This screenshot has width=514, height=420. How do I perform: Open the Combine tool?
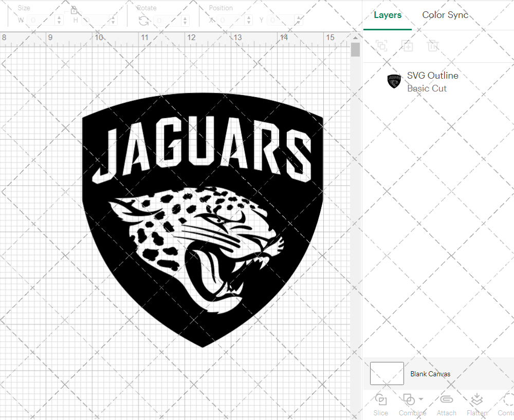click(x=412, y=405)
